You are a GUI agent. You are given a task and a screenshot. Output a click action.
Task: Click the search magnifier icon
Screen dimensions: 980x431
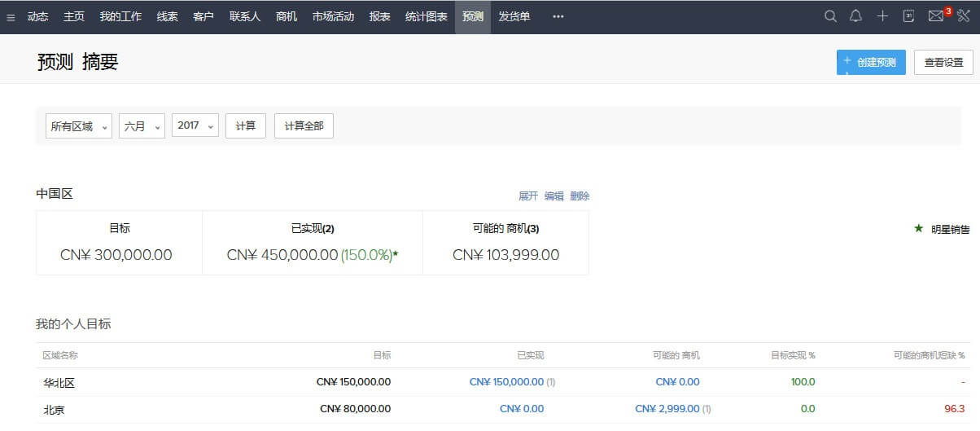point(830,16)
